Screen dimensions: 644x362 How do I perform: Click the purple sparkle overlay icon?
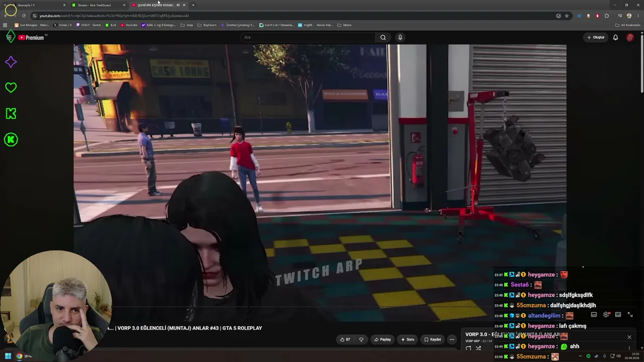click(x=11, y=62)
